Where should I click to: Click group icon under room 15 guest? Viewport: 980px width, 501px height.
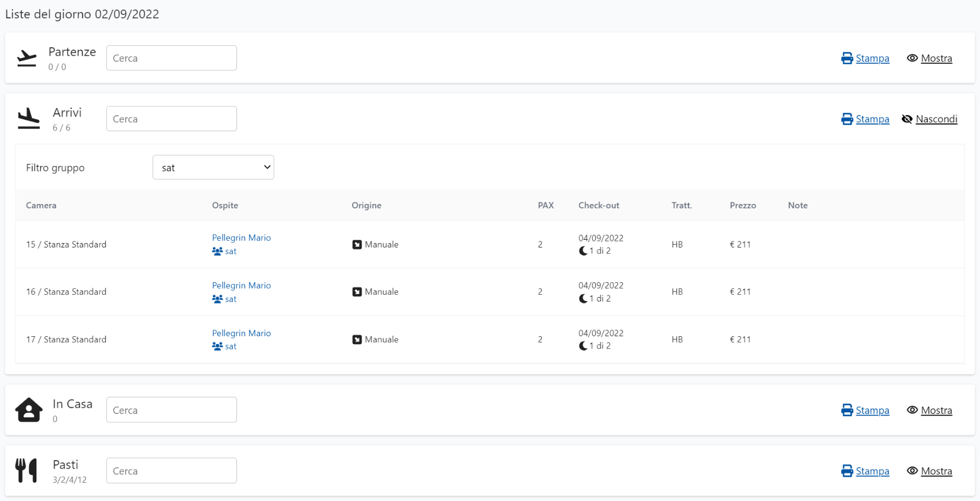coord(217,251)
